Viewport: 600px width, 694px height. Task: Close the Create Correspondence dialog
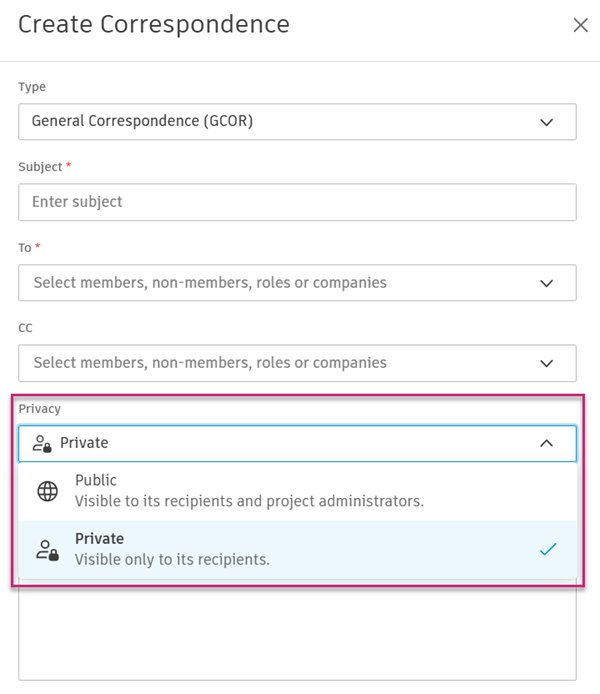(580, 25)
